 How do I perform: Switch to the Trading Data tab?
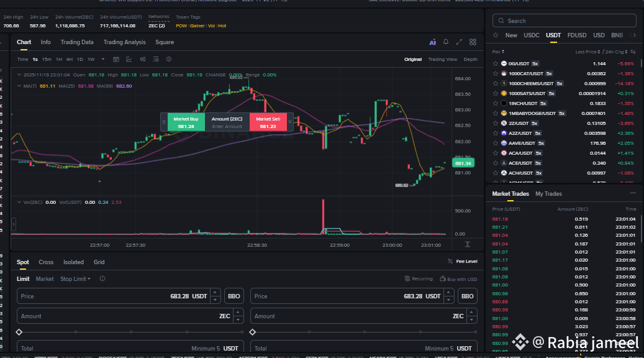point(77,42)
